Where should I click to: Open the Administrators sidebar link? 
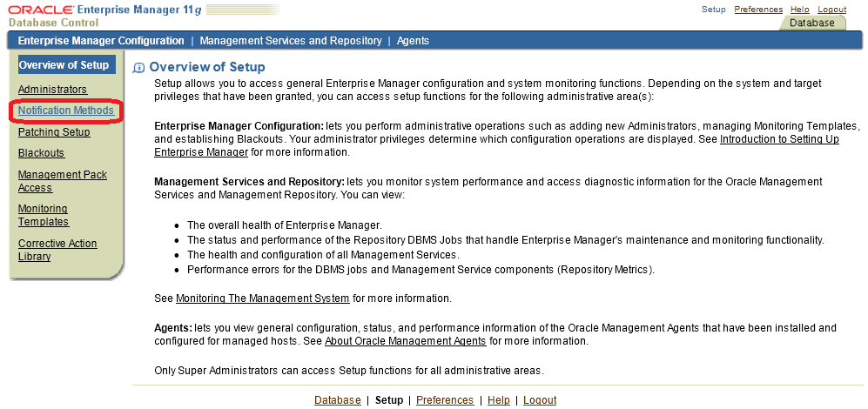pyautogui.click(x=52, y=89)
